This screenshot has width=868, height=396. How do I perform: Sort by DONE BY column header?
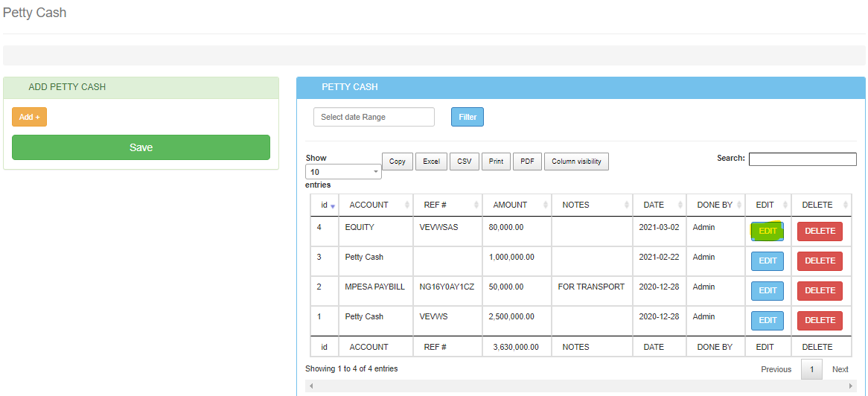coord(715,205)
